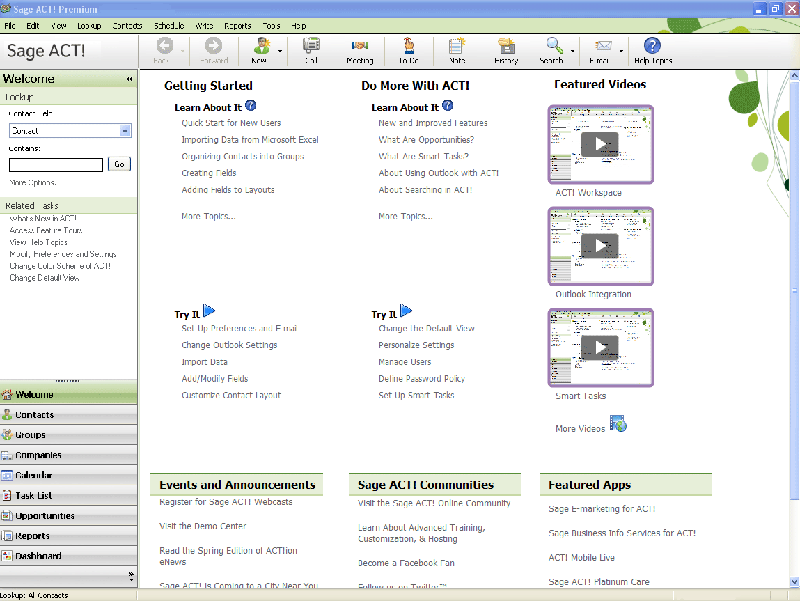This screenshot has height=601, width=800.
Task: Expand the E-mail button dropdown arrow
Action: [x=622, y=50]
